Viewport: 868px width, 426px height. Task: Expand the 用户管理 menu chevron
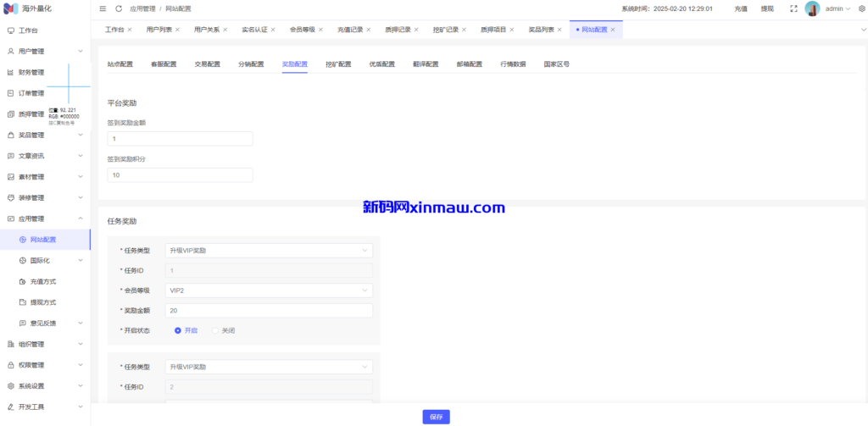point(81,52)
